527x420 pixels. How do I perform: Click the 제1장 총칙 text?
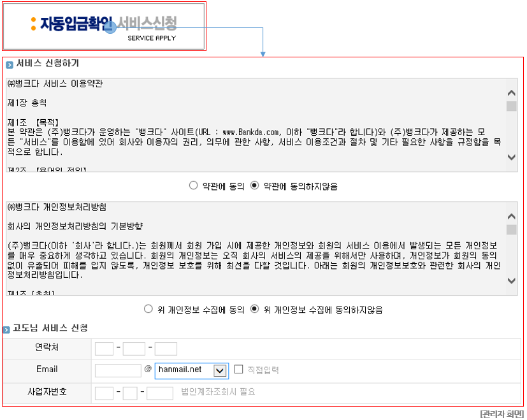pyautogui.click(x=27, y=103)
